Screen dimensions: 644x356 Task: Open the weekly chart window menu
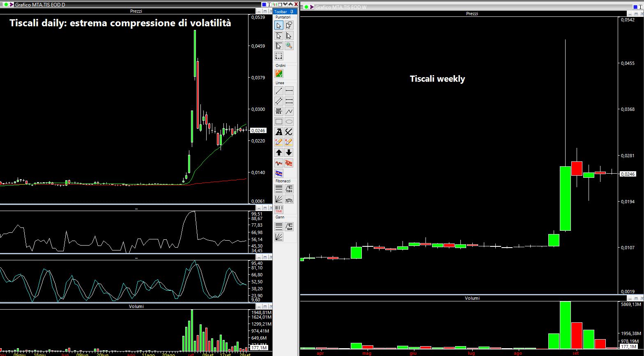[x=302, y=7]
